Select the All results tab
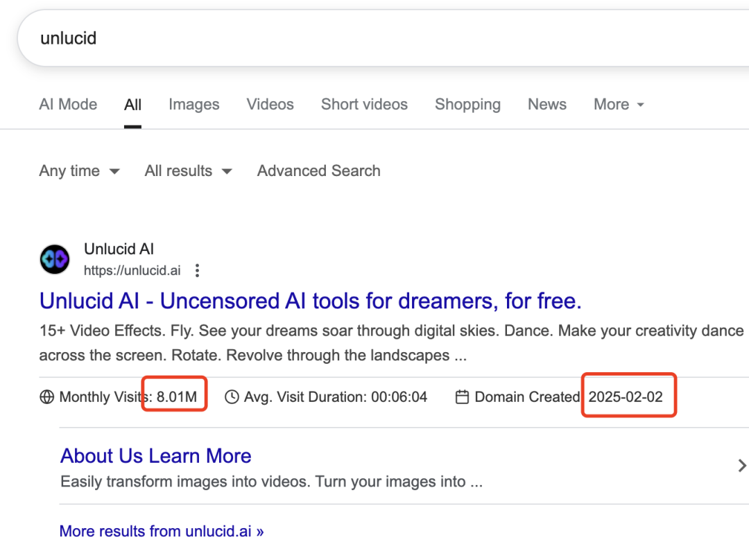 (x=132, y=105)
